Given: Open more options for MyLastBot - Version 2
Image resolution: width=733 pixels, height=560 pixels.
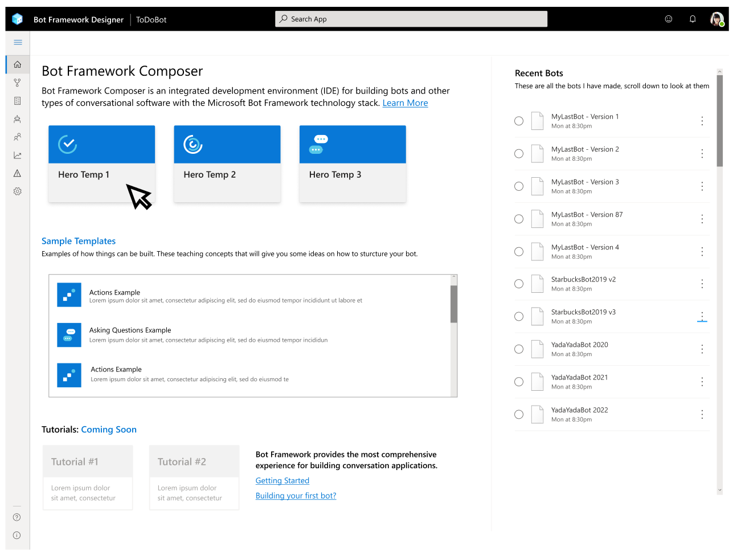Looking at the screenshot, I should [702, 154].
